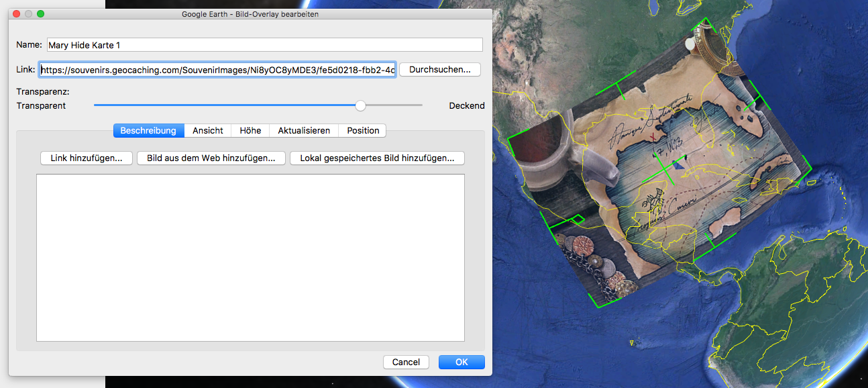Click into the Link URL field
The height and width of the screenshot is (388, 868).
tap(218, 69)
